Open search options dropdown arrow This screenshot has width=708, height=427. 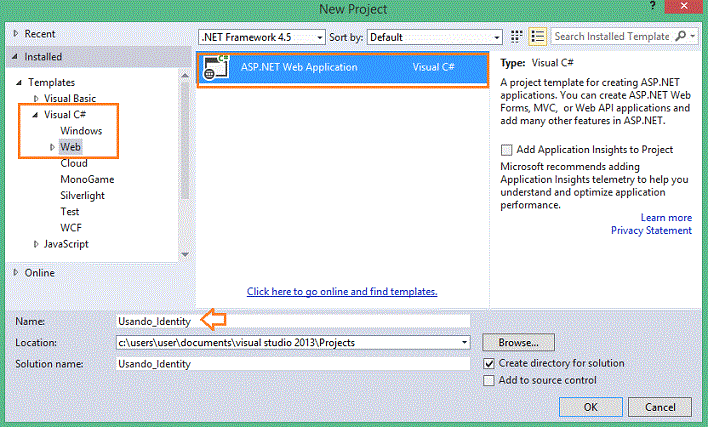pyautogui.click(x=693, y=36)
